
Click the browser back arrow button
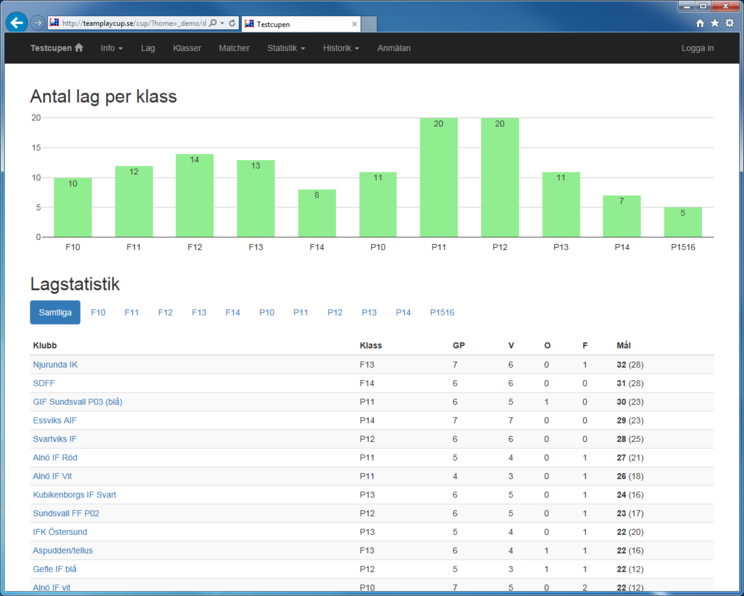coord(17,23)
